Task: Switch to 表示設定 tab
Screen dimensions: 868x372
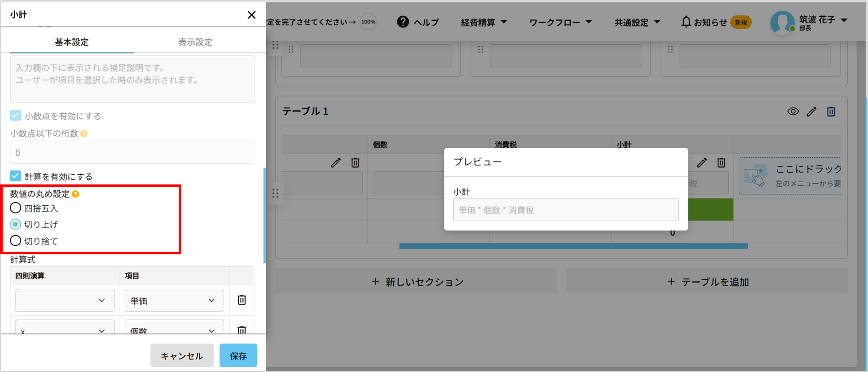Action: (195, 42)
